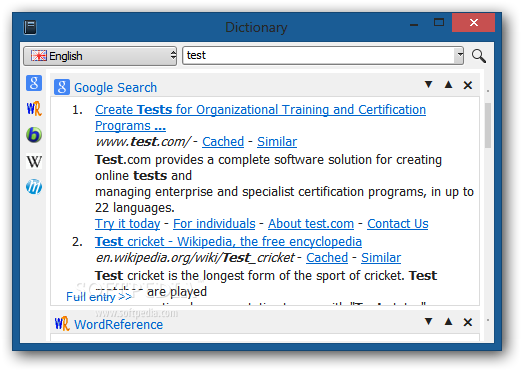Viewport: 522px width, 371px height.
Task: Select the WordReference sidebar icon
Action: 34,109
